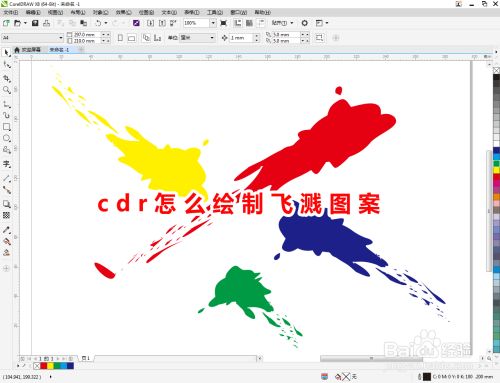The image size is (500, 383).
Task: Switch to full-screen preview
Action: click(224, 23)
